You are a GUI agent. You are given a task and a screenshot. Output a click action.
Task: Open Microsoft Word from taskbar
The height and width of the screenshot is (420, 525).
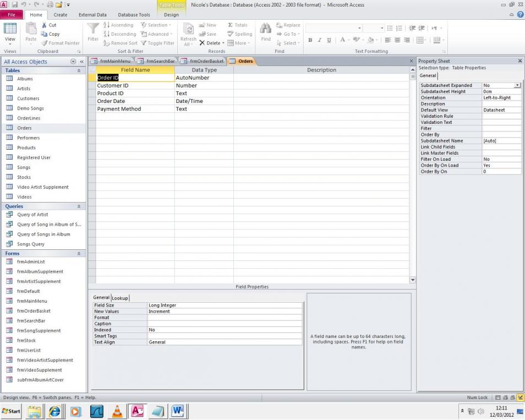click(x=178, y=411)
